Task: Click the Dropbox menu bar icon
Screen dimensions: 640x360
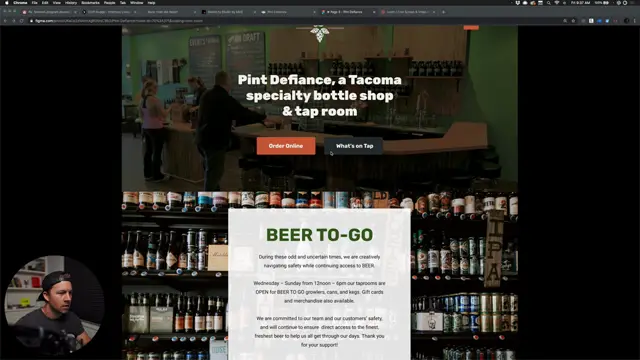Action: tap(517, 2)
